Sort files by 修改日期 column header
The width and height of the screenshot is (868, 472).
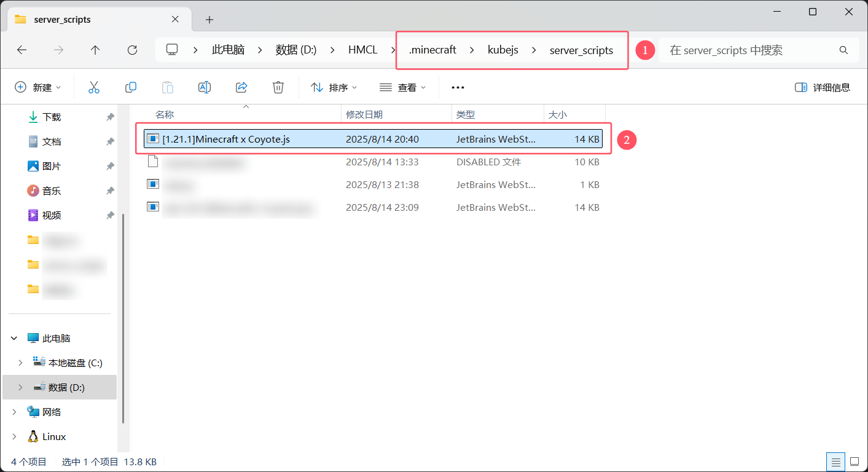(396, 114)
